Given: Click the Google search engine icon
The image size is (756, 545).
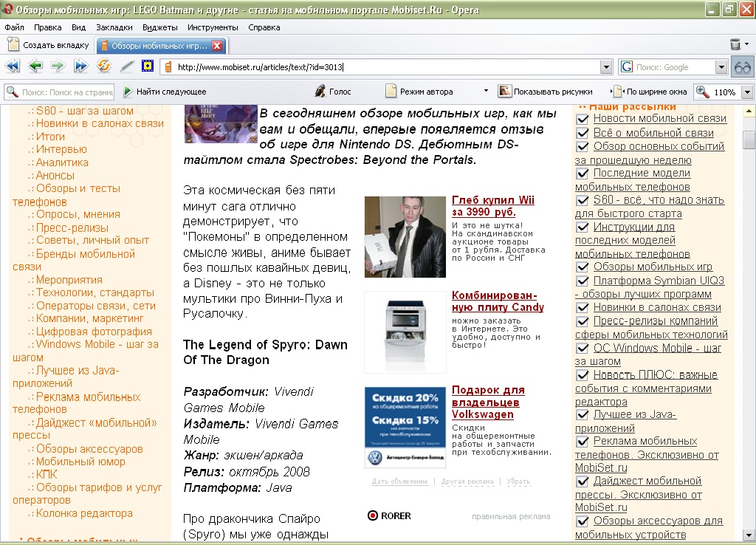Looking at the screenshot, I should [x=627, y=66].
